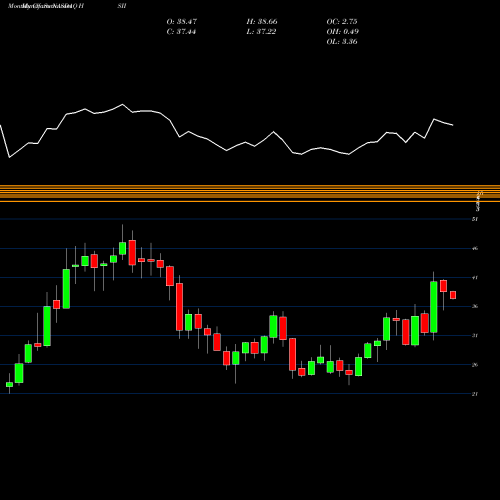Viewport: 500px width, 500px height.
Task: Click the 21 price axis label
Action: [475, 394]
